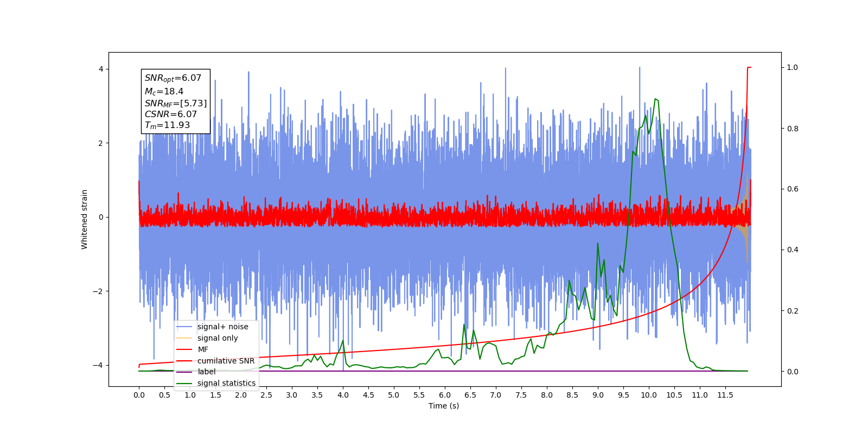Screen dimensions: 868x434
Task: Click the right axis tick label 0.6
Action: 793,189
